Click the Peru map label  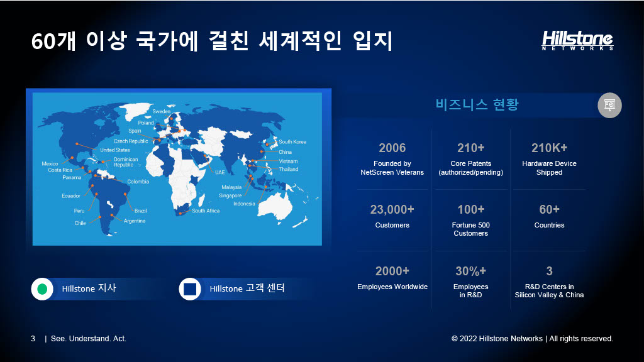click(x=79, y=211)
